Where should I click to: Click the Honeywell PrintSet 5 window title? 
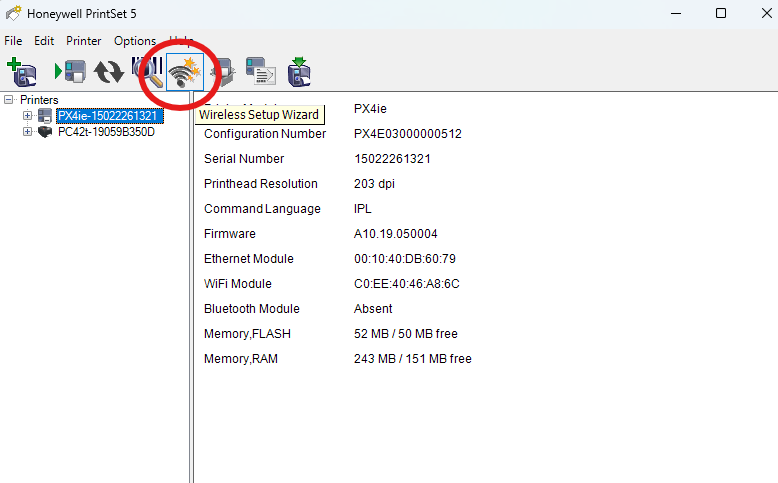tap(82, 13)
